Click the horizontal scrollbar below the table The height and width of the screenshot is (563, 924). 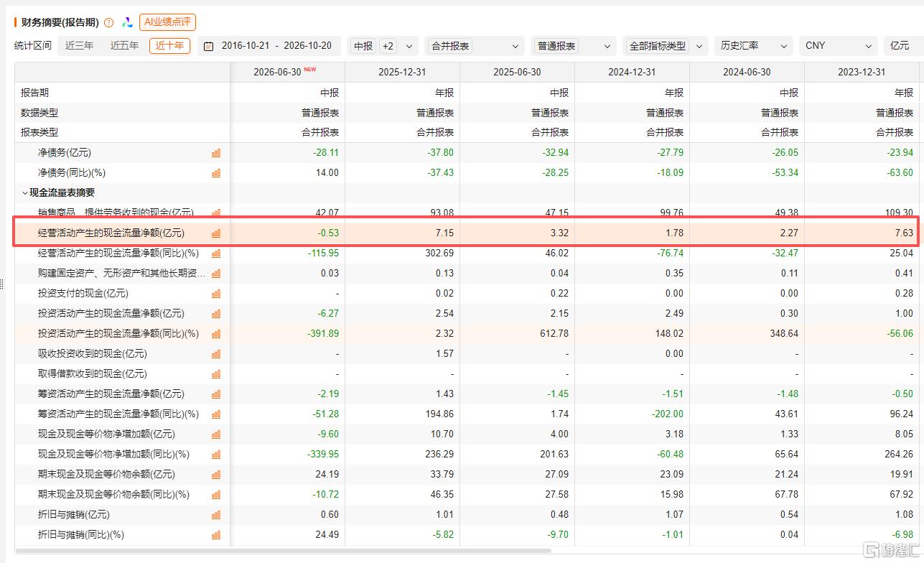283,551
